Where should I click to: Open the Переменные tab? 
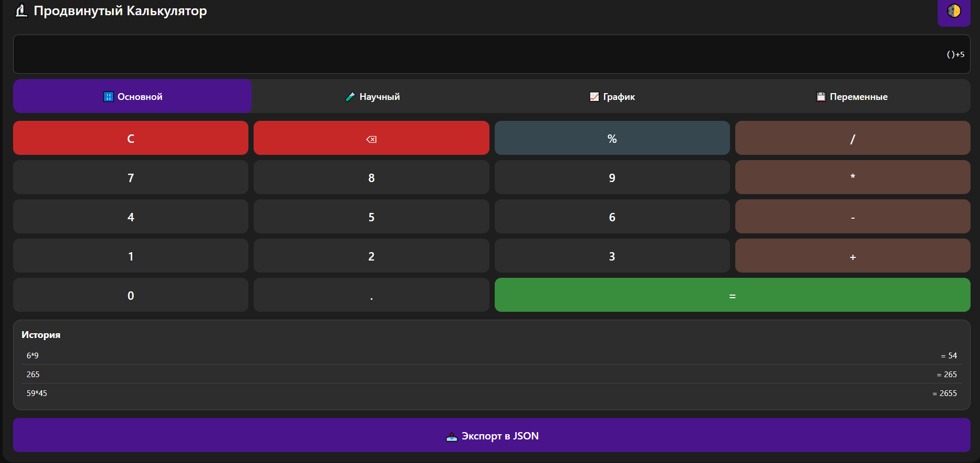pyautogui.click(x=851, y=96)
